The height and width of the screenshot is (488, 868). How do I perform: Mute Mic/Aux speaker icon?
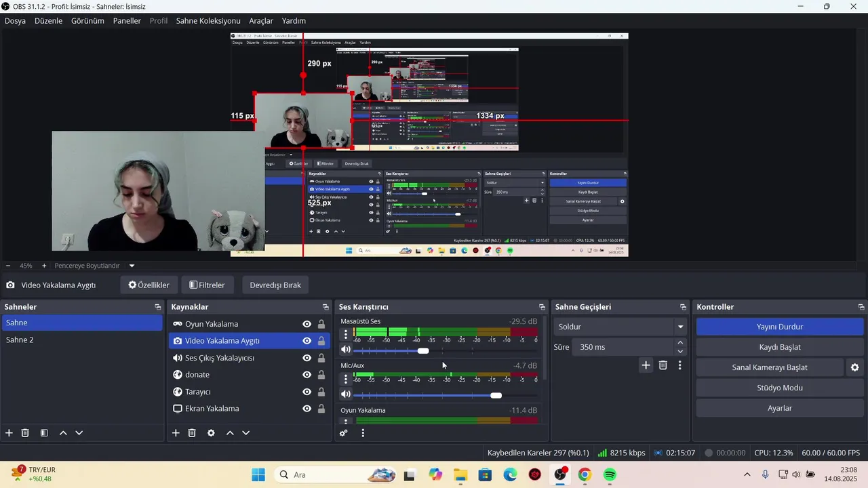tap(346, 394)
